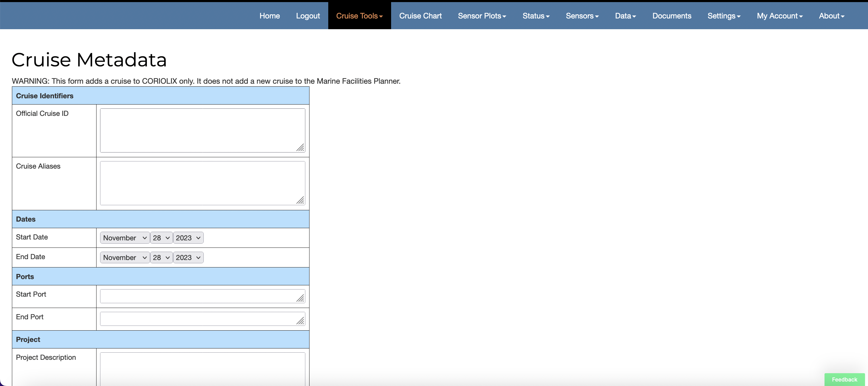Viewport: 868px width, 386px height.
Task: Open the My Account menu
Action: tap(779, 16)
